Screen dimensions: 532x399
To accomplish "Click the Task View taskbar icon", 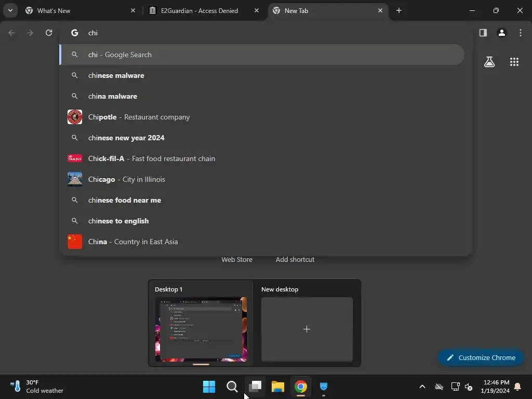I will pos(255,387).
